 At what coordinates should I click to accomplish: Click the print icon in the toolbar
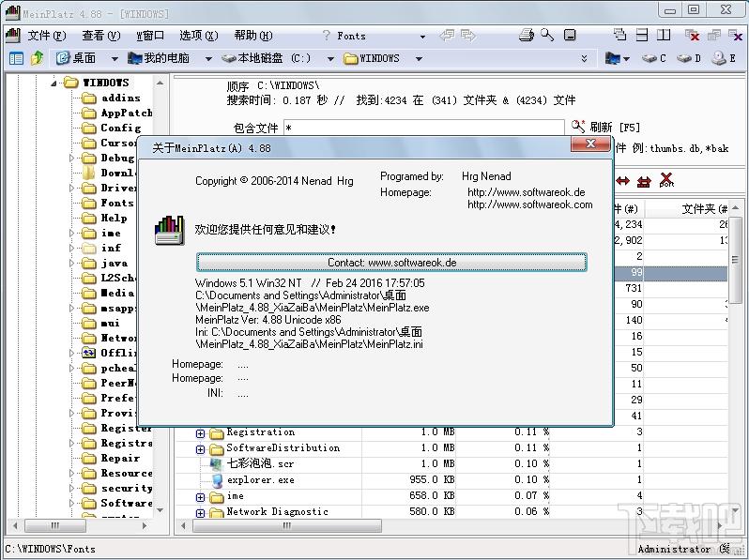(x=528, y=36)
